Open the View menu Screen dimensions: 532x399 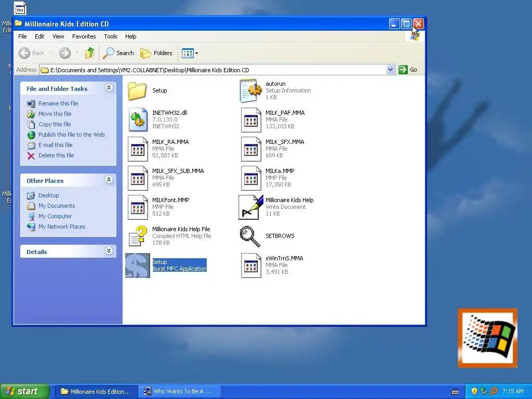[58, 36]
